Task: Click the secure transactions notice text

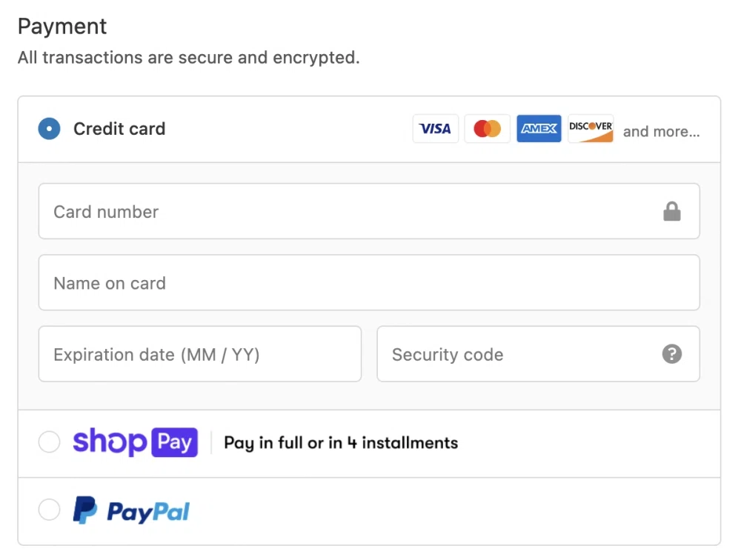Action: coord(188,57)
